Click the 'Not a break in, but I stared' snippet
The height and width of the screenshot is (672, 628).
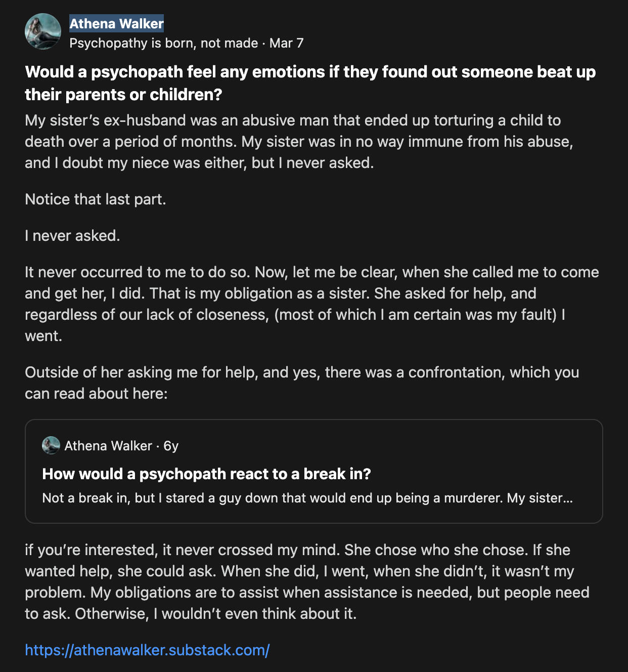click(307, 498)
